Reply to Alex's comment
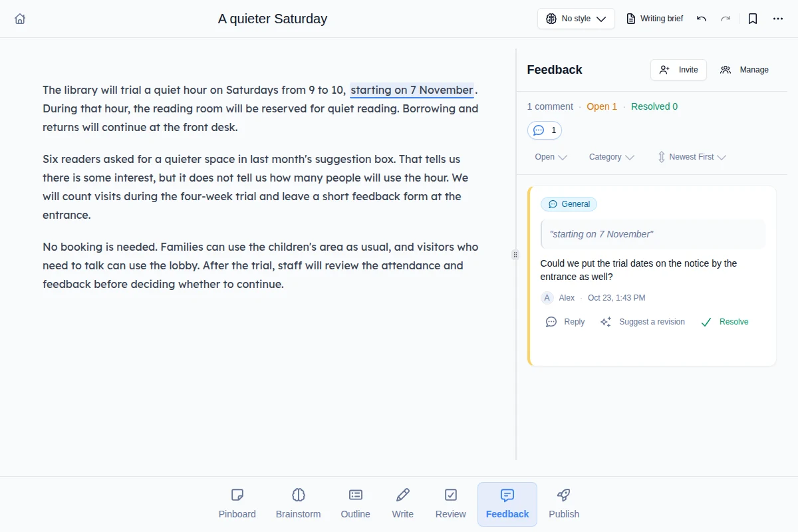Viewport: 798px width, 532px height. click(x=565, y=322)
